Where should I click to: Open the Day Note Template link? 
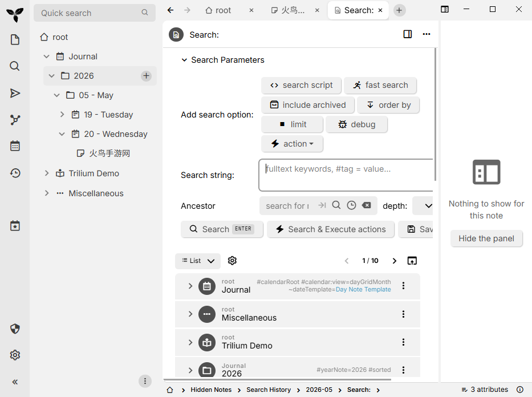pos(363,289)
